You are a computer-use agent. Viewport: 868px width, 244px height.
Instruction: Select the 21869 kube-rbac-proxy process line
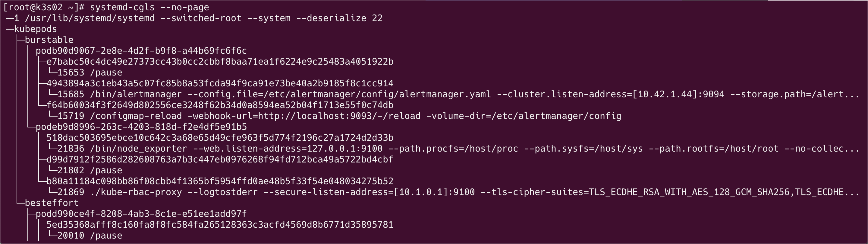click(x=459, y=192)
